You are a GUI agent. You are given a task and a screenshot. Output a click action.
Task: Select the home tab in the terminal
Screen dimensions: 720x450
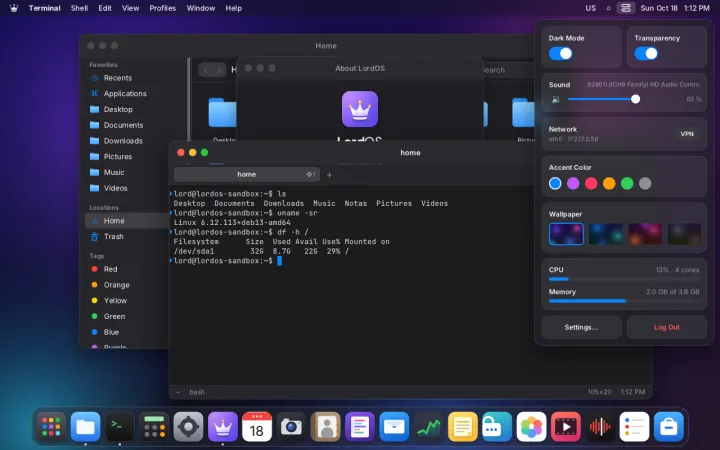(x=247, y=174)
